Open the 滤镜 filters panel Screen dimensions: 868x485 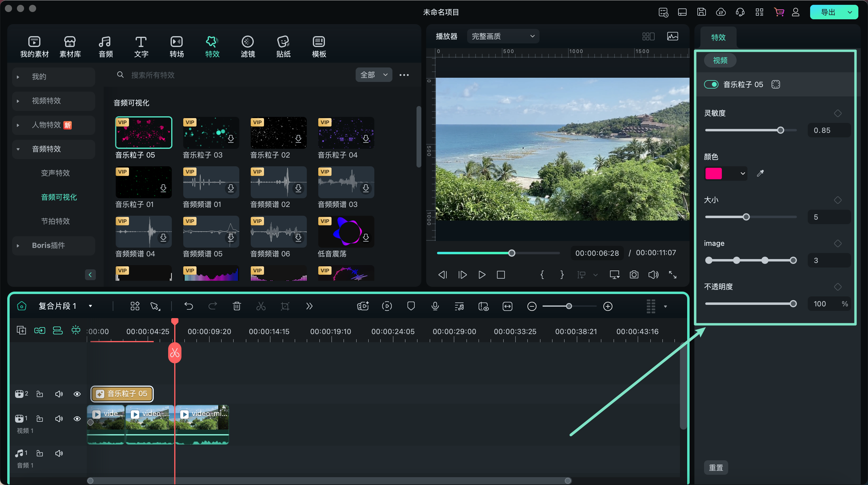[248, 46]
